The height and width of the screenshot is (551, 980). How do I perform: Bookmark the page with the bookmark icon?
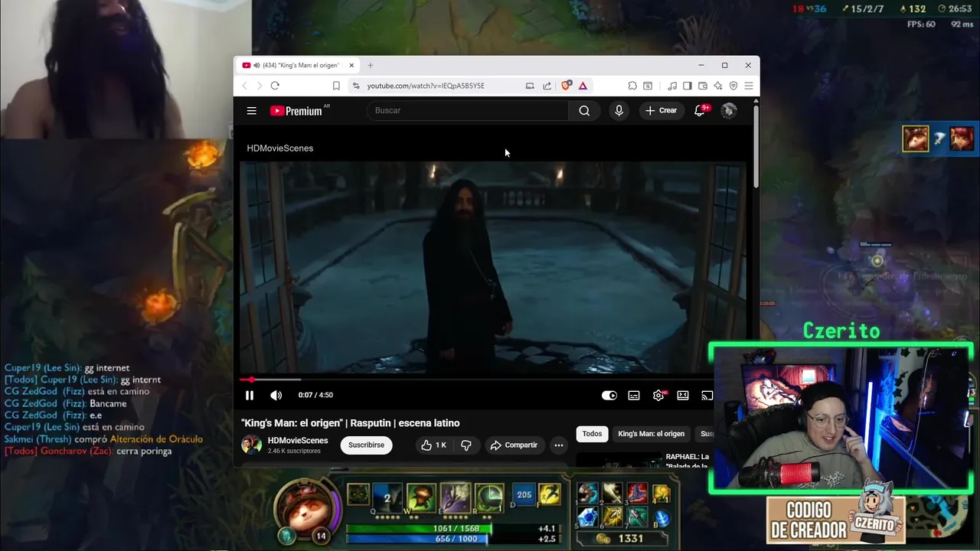click(x=336, y=86)
